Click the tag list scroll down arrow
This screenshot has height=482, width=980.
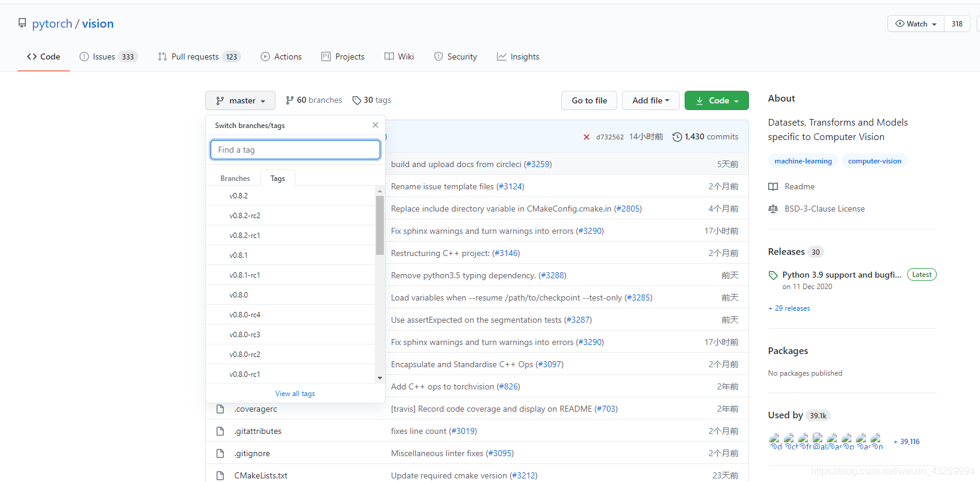click(x=380, y=378)
